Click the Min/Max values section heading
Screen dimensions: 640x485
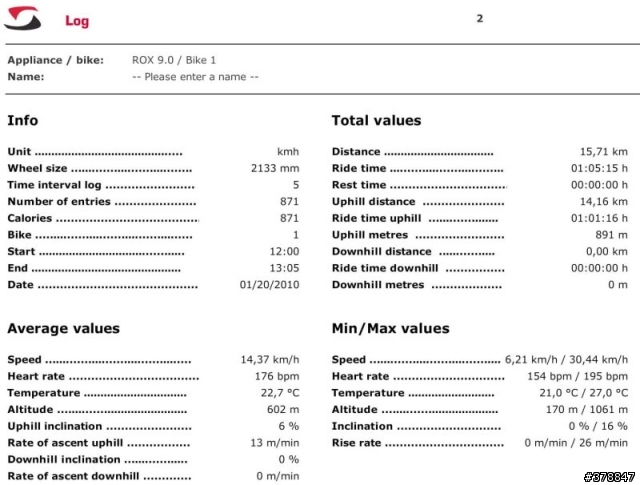pyautogui.click(x=391, y=329)
